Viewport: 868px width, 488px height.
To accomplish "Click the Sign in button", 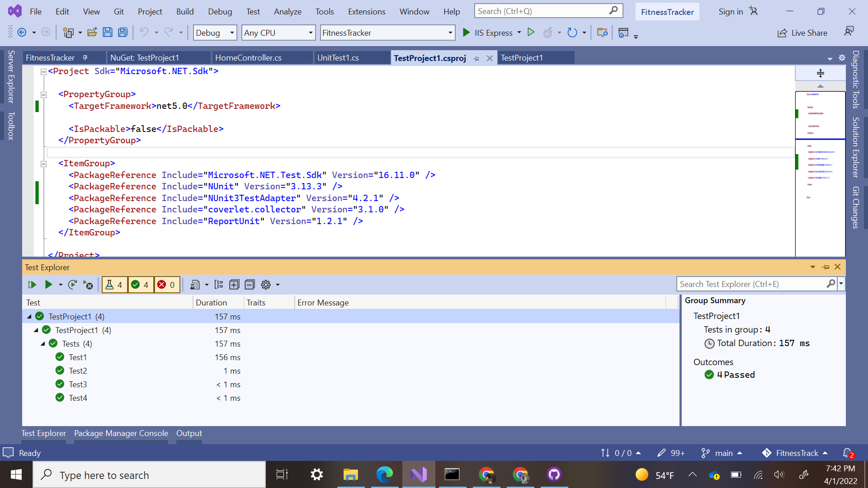I will pos(730,11).
